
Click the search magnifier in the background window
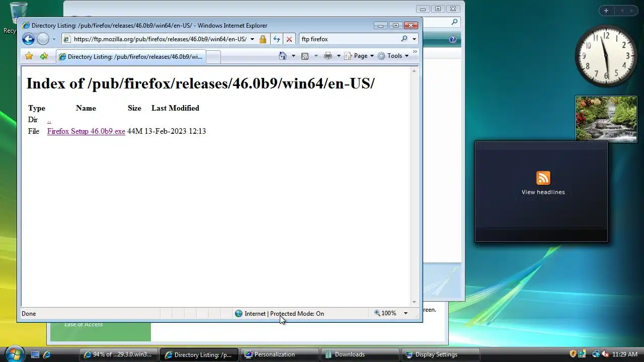(x=454, y=22)
